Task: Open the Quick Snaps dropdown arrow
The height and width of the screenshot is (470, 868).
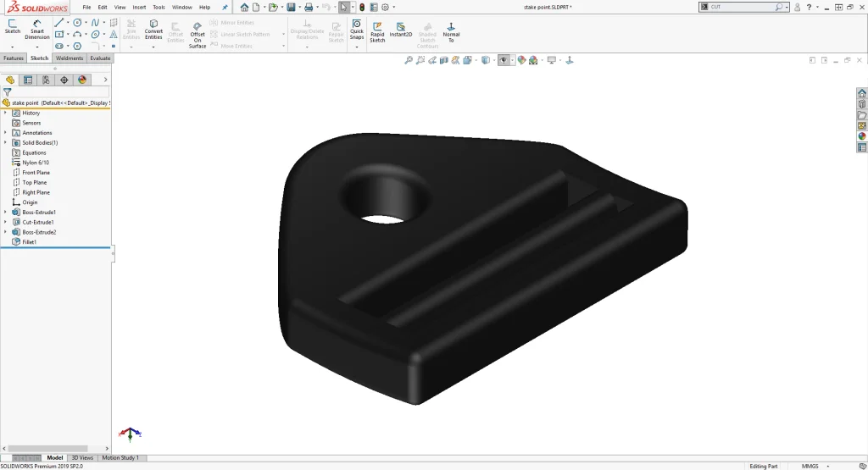Action: pyautogui.click(x=357, y=47)
